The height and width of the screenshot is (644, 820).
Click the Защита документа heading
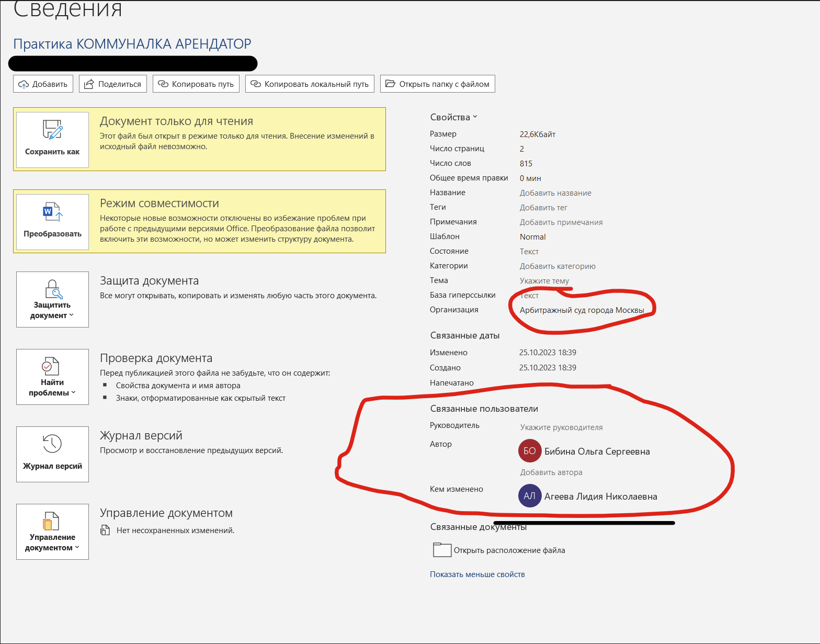click(150, 281)
